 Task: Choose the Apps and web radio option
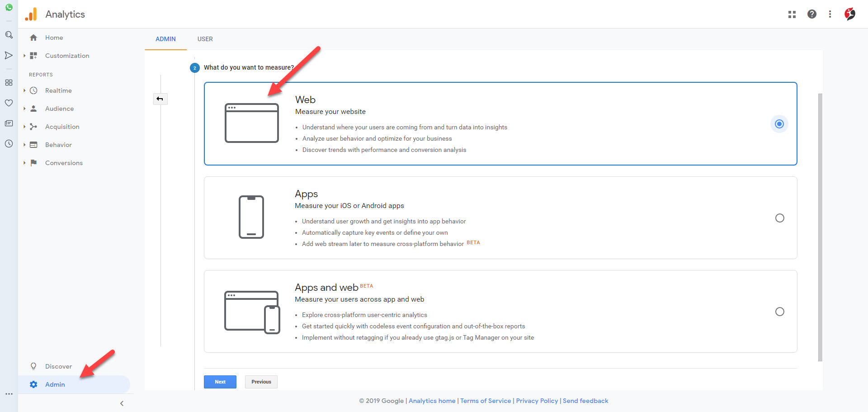coord(779,312)
